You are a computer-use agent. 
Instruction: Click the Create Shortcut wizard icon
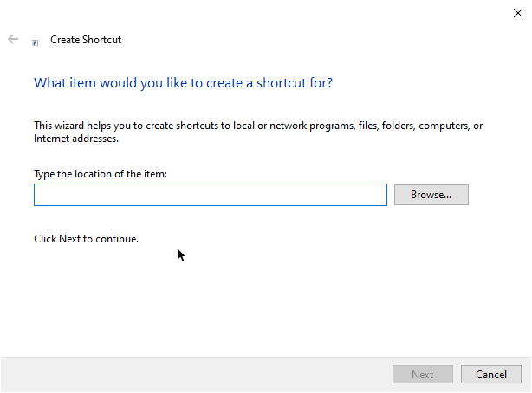click(x=36, y=41)
